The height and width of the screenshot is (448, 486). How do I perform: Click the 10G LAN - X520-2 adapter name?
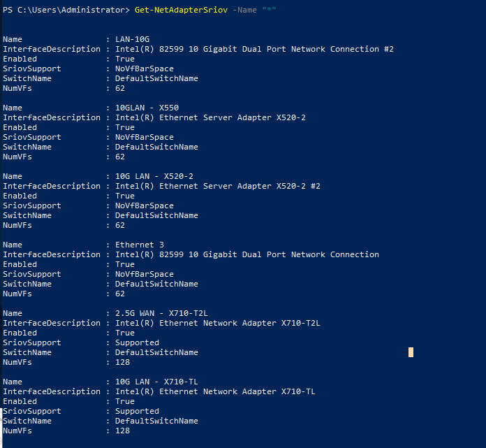[154, 176]
